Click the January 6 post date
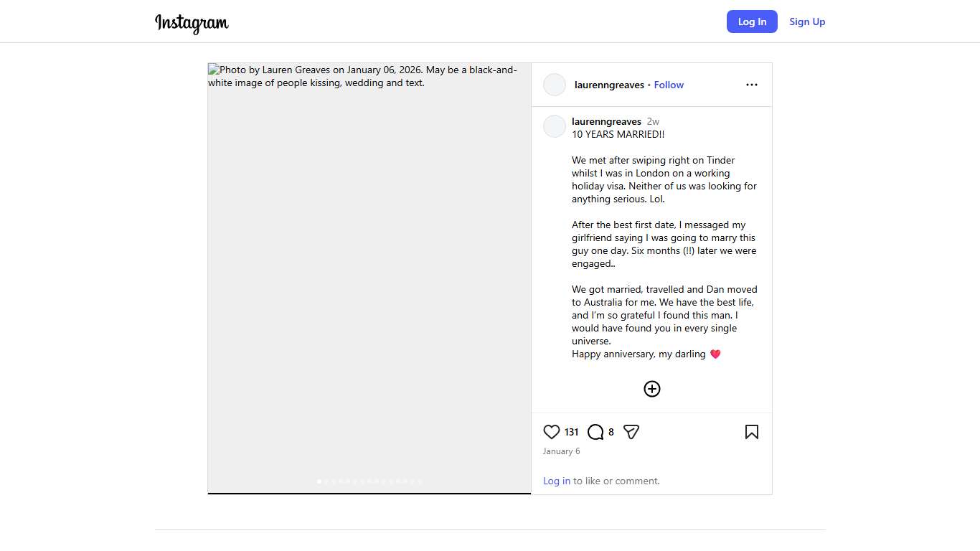980x551 pixels. [561, 451]
